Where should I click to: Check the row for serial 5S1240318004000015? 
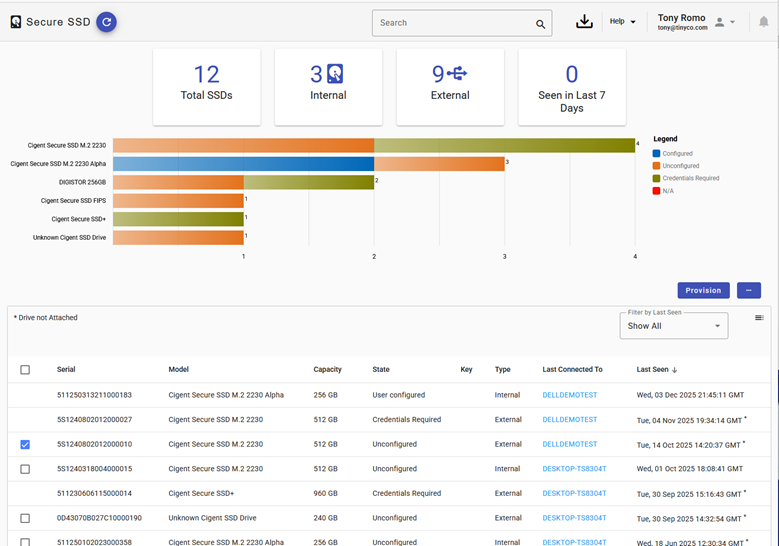25,469
